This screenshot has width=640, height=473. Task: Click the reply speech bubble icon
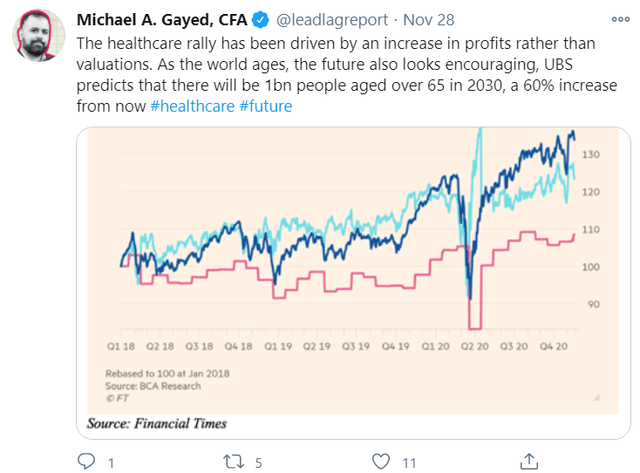click(x=86, y=461)
